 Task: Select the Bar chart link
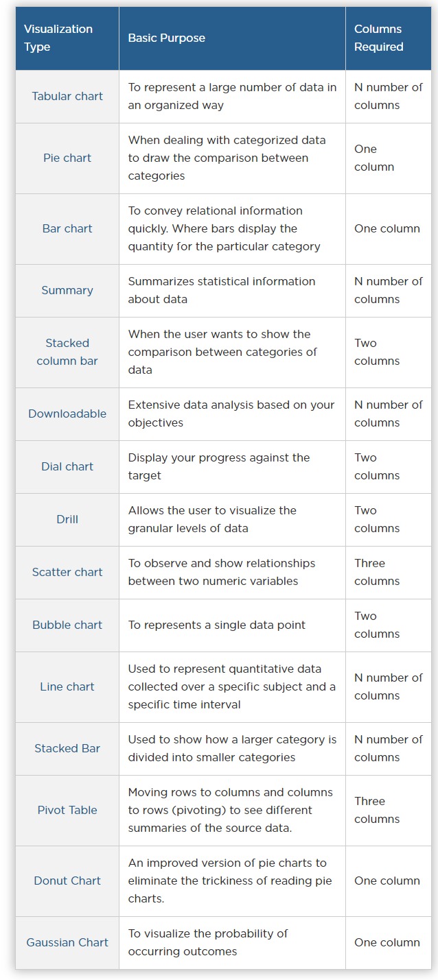[67, 228]
